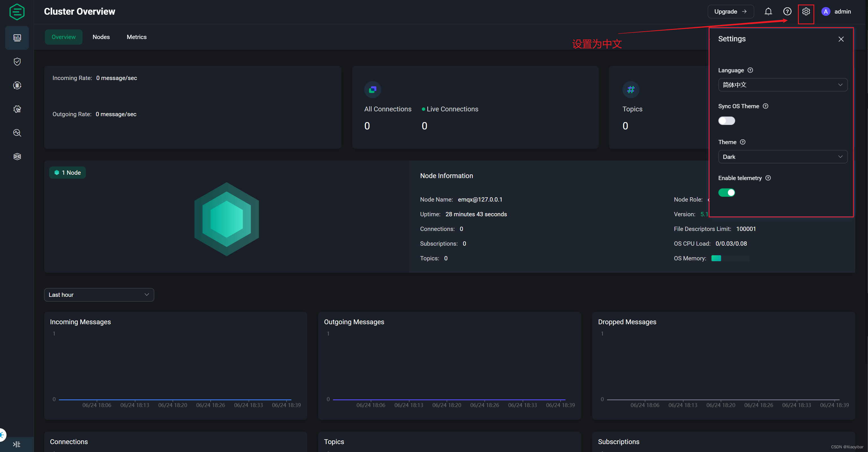Image resolution: width=868 pixels, height=452 pixels.
Task: Switch to the Metrics tab
Action: click(136, 37)
